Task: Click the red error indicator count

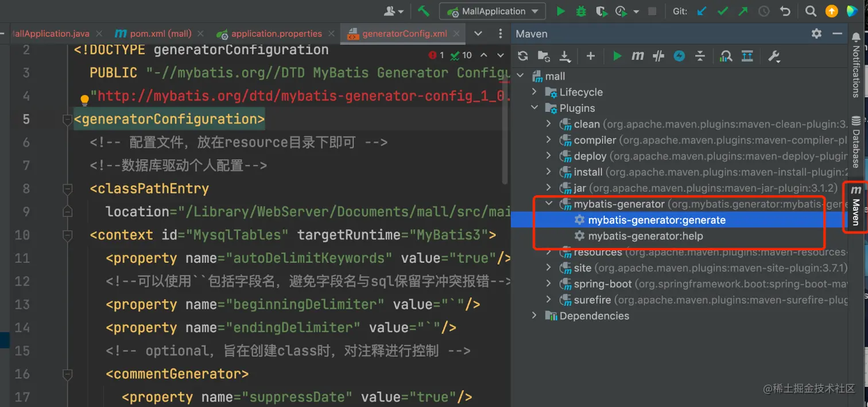Action: (437, 55)
